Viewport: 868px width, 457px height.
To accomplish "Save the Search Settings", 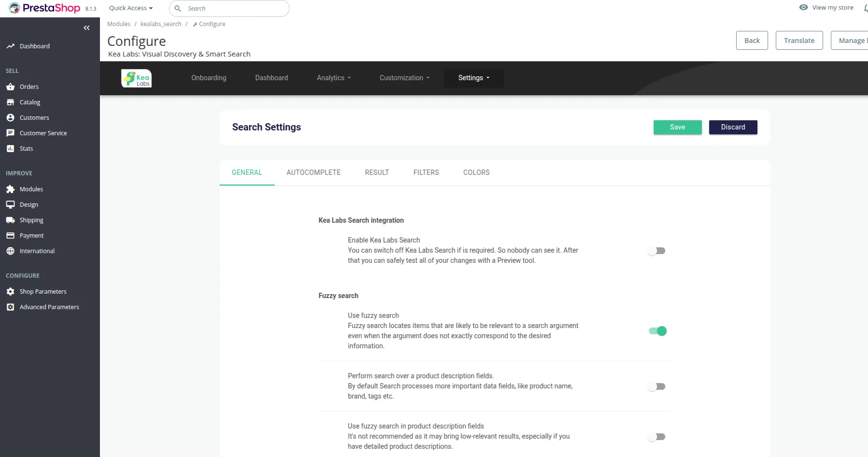I will [677, 127].
